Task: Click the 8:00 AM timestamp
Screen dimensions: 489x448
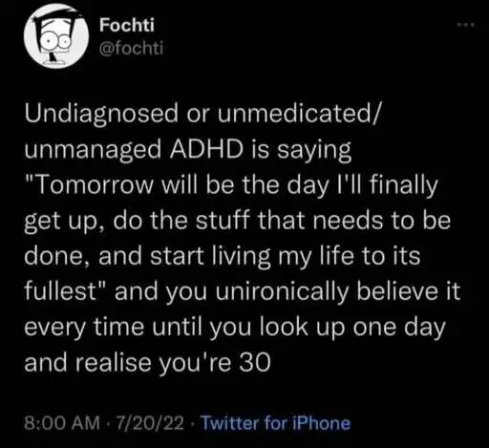Action: coord(62,423)
